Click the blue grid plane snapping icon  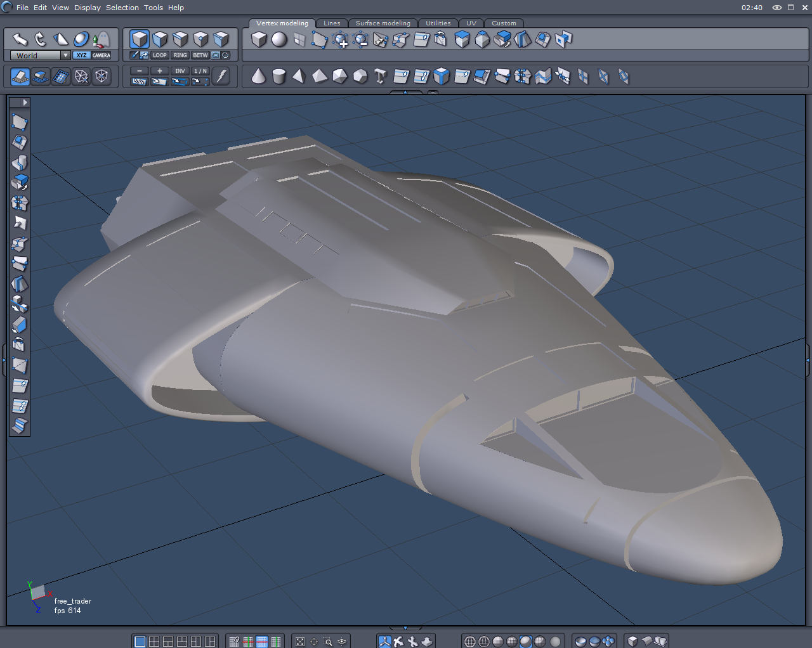coord(61,77)
